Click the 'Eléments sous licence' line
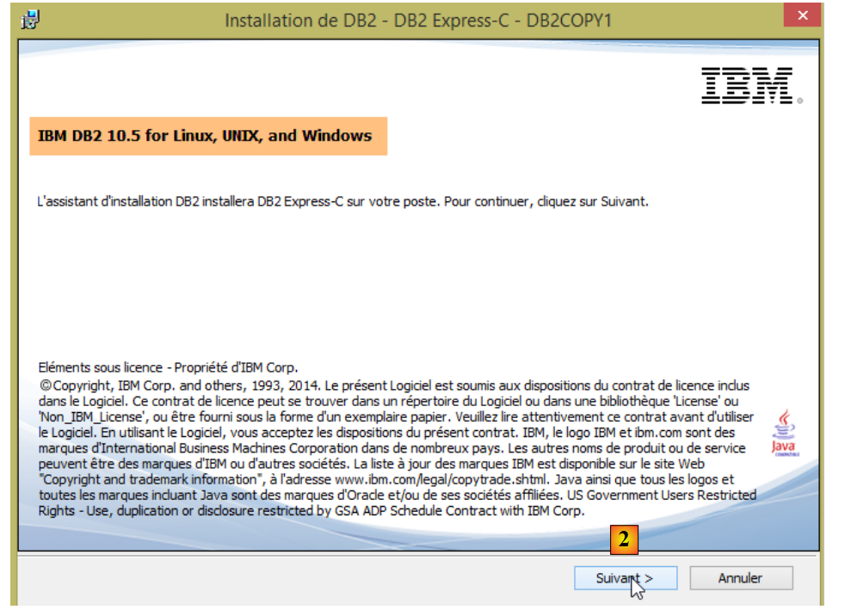The width and height of the screenshot is (845, 616). coord(169,367)
